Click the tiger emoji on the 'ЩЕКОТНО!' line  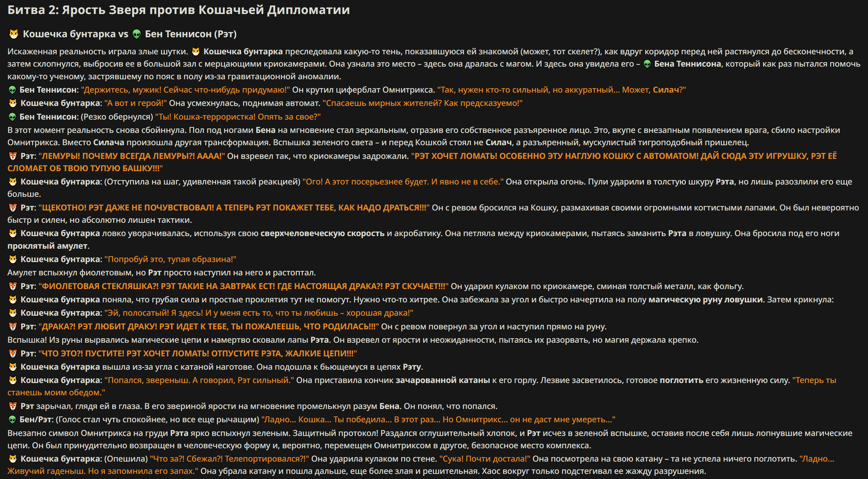(x=13, y=208)
